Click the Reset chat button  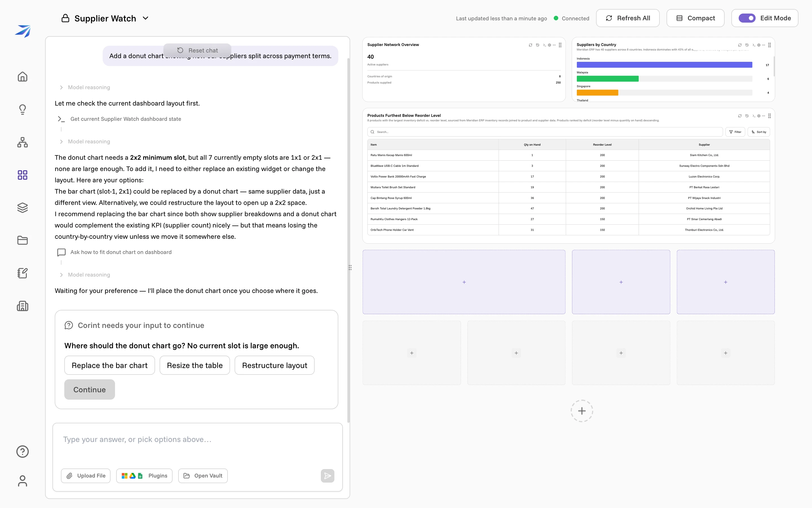click(197, 51)
